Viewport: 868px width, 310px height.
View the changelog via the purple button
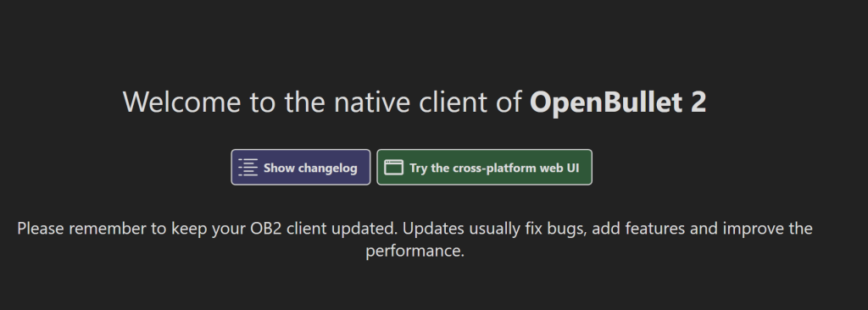(301, 167)
